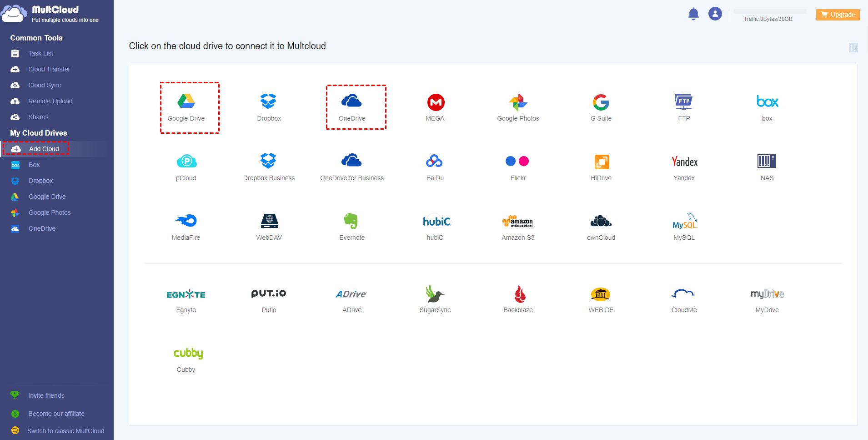Image resolution: width=868 pixels, height=440 pixels.
Task: Connect OneDrive to MultCloud
Action: (352, 107)
